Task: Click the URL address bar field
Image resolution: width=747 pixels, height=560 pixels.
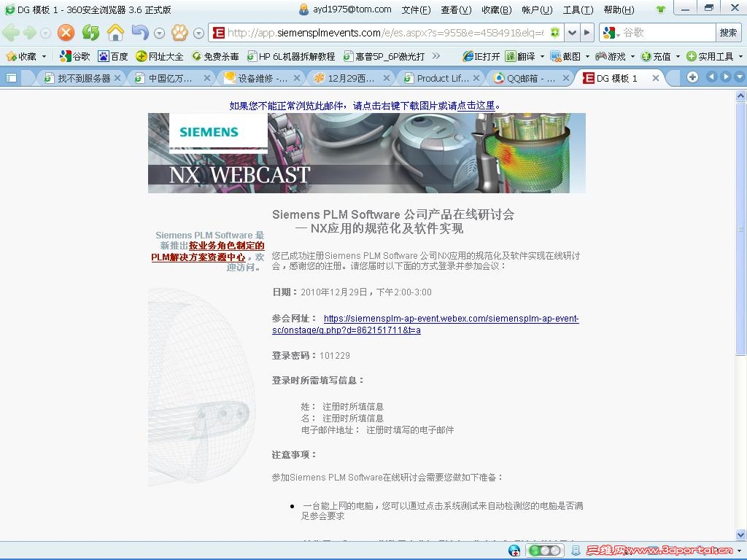Action: 385,32
